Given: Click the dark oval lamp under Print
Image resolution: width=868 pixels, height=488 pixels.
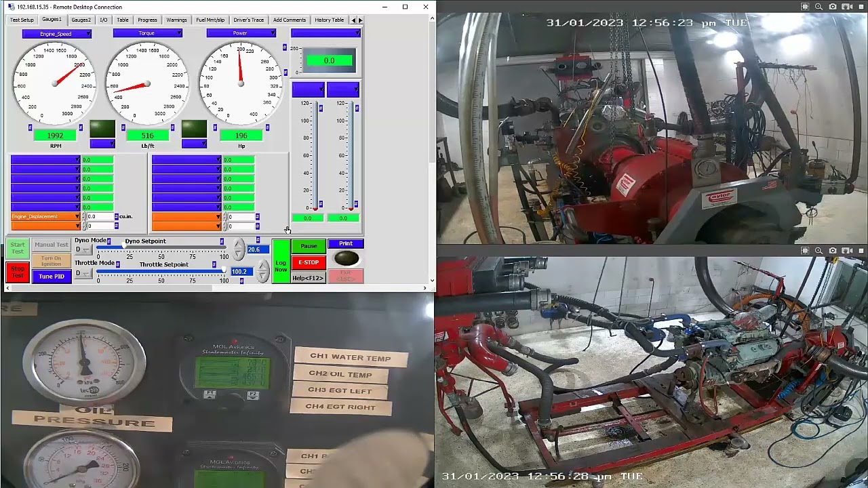Looking at the screenshot, I should 346,258.
